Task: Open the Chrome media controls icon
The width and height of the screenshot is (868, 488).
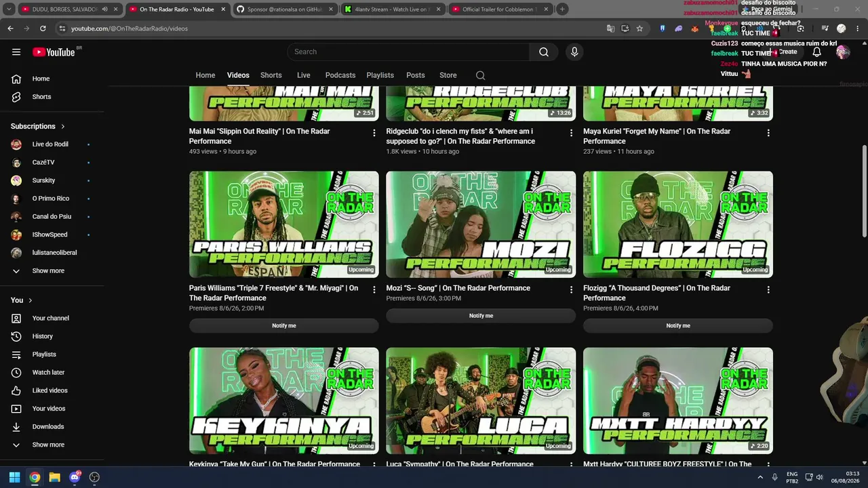Action: (825, 28)
